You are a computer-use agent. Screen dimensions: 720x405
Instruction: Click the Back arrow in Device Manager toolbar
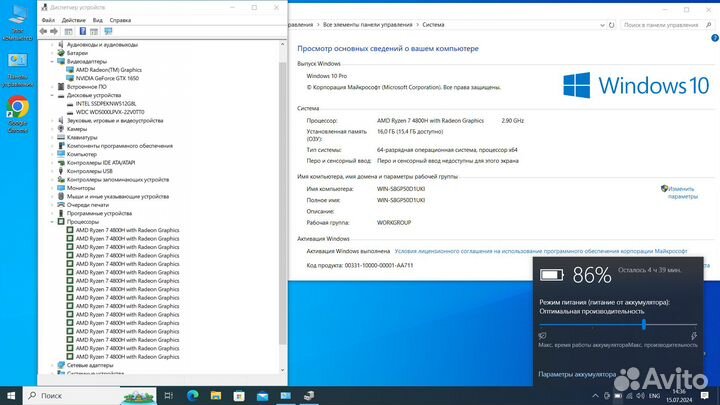coord(43,31)
